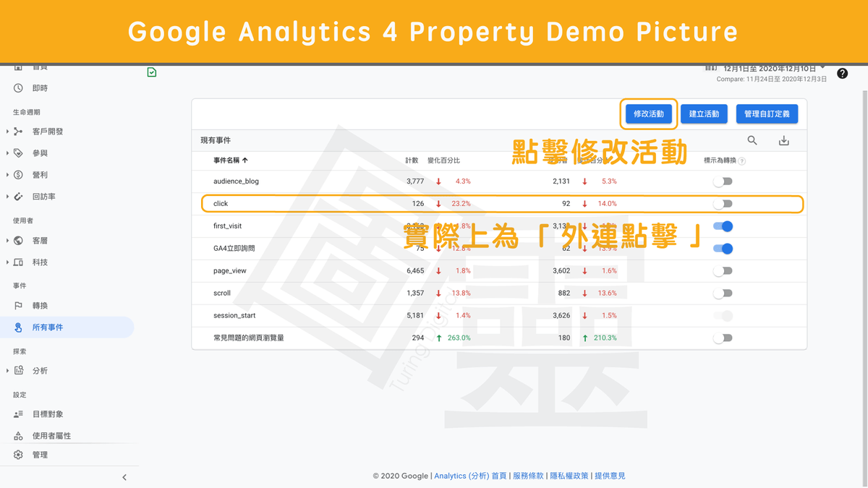Expand the 分析 section arrow

7,371
